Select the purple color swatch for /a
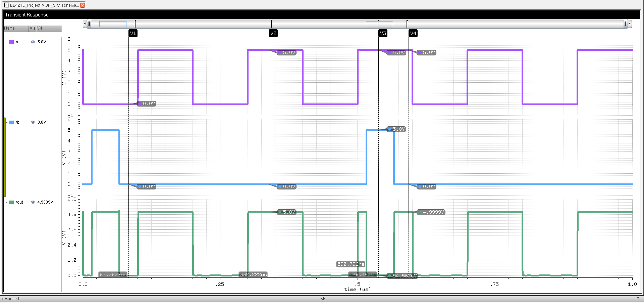 11,42
